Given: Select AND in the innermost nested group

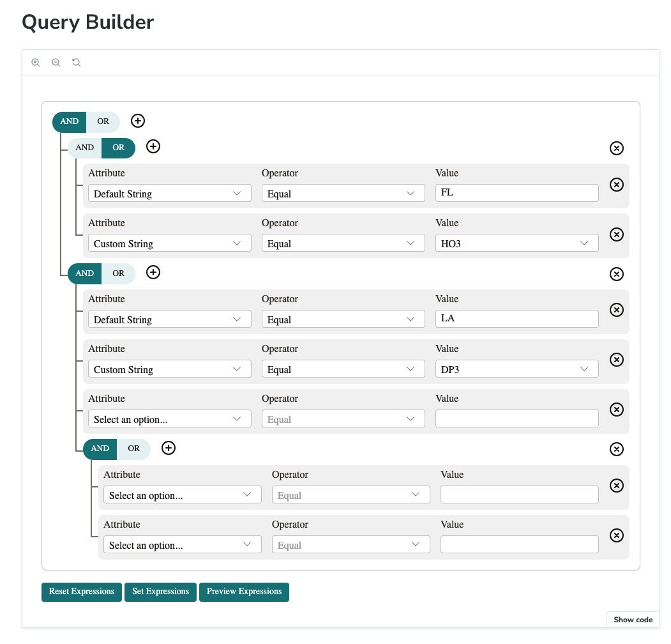Looking at the screenshot, I should (x=100, y=448).
